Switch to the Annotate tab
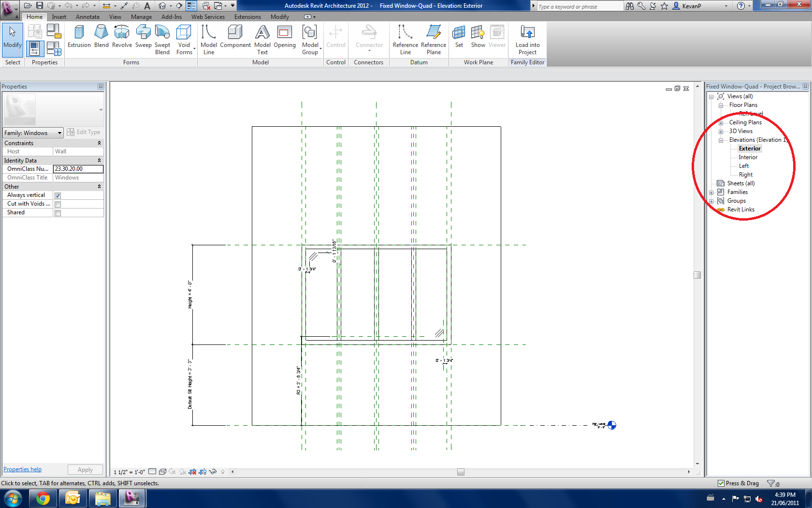Viewport: 812px width, 508px height. pyautogui.click(x=87, y=17)
